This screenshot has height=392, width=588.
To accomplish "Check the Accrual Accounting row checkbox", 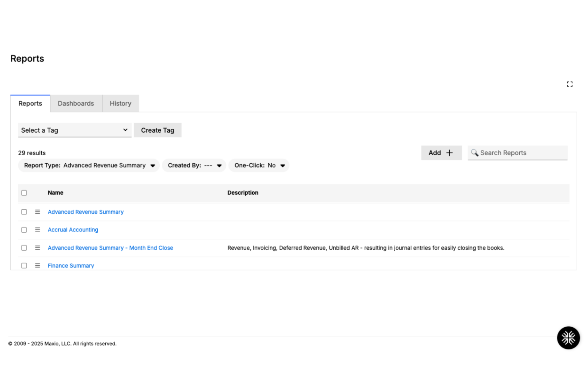I will [x=24, y=230].
